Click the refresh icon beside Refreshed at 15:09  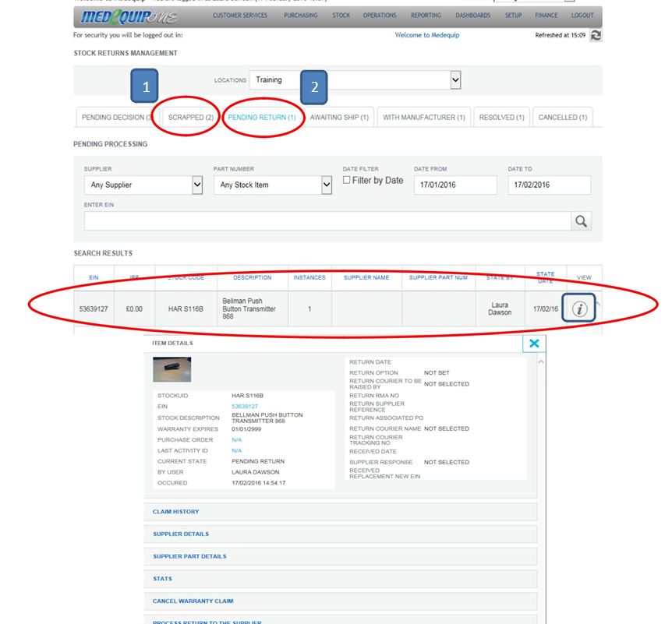pos(596,35)
